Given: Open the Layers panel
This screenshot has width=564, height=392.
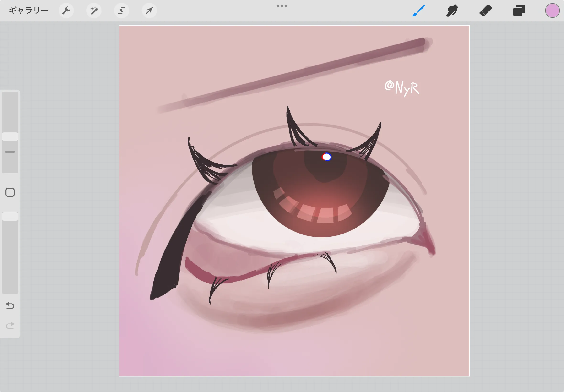Looking at the screenshot, I should (x=519, y=11).
